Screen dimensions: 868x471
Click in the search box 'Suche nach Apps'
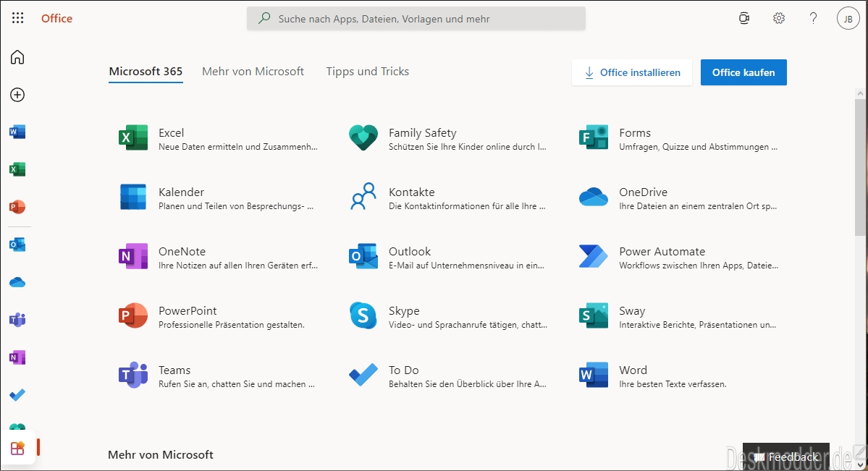(x=416, y=19)
